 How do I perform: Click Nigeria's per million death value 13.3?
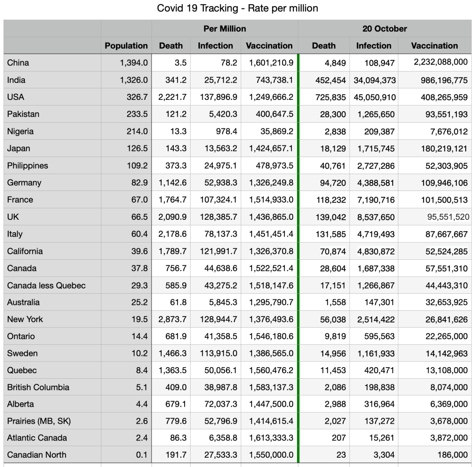(178, 132)
